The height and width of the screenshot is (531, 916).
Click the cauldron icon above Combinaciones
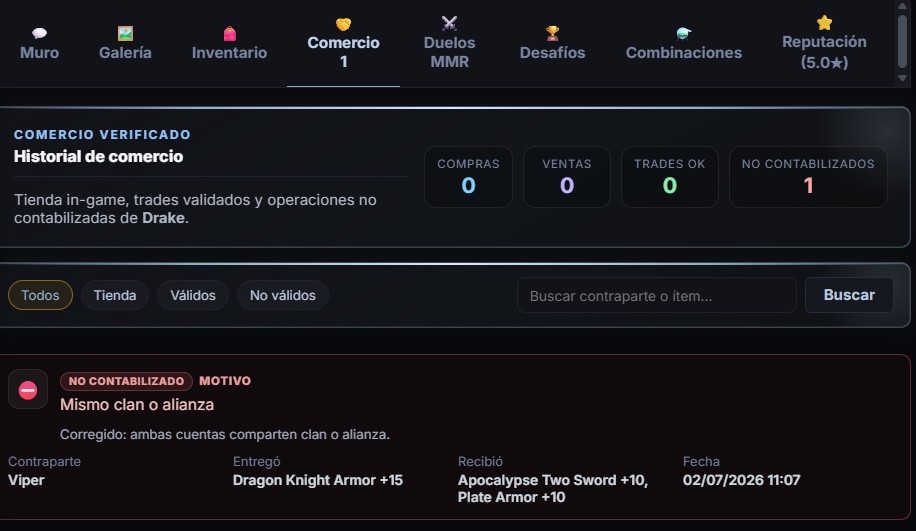(x=683, y=33)
